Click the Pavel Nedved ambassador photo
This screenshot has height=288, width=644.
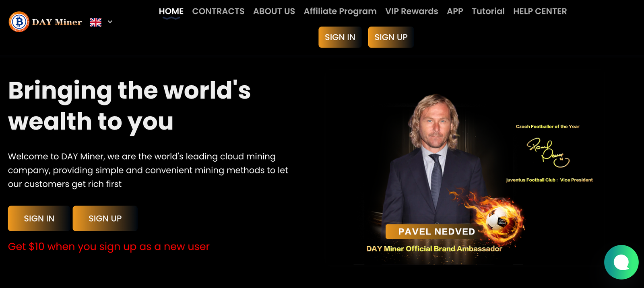click(x=435, y=159)
